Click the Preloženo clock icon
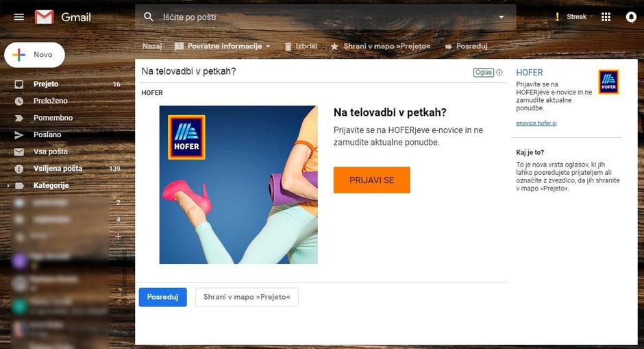This screenshot has width=644, height=349. tap(19, 101)
